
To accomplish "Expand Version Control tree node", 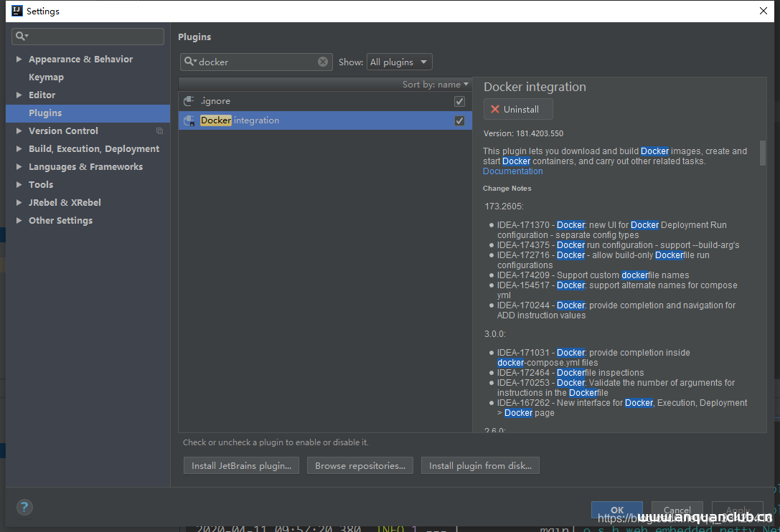I will pos(19,130).
